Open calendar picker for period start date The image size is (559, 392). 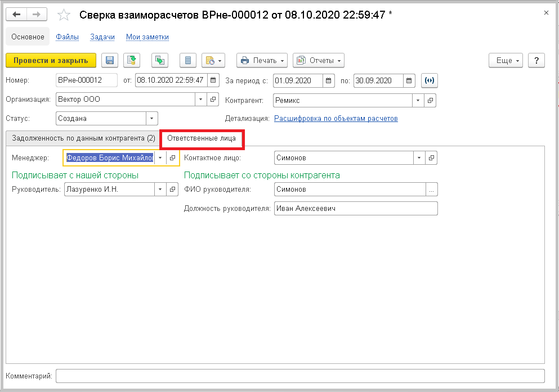[330, 80]
